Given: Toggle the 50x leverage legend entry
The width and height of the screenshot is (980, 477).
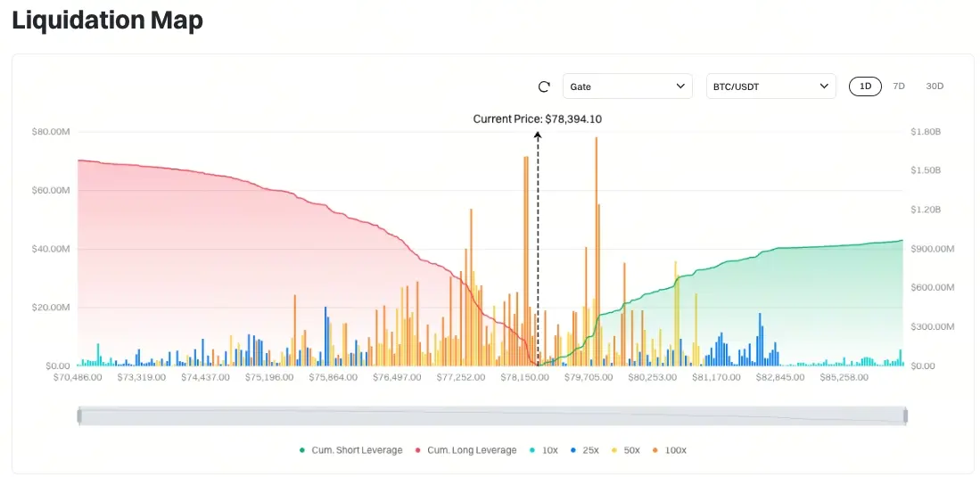Looking at the screenshot, I should tap(626, 450).
